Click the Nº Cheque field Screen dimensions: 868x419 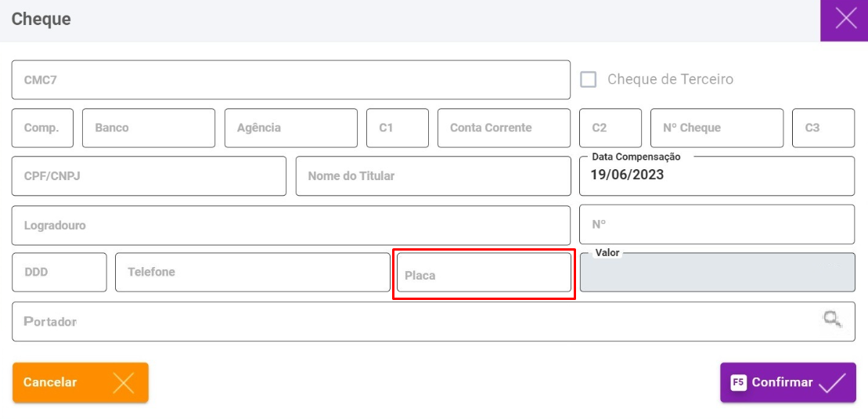click(717, 128)
